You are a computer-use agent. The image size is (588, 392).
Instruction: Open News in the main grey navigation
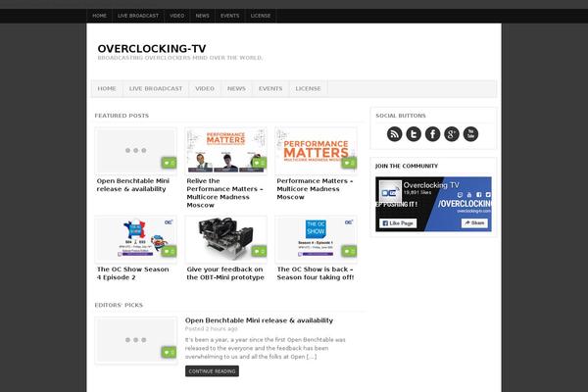pos(236,88)
